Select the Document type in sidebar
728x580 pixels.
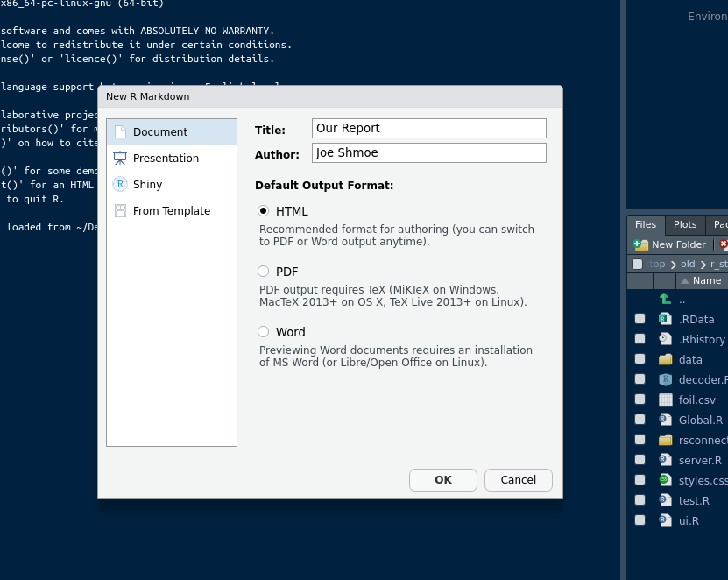pyautogui.click(x=159, y=132)
